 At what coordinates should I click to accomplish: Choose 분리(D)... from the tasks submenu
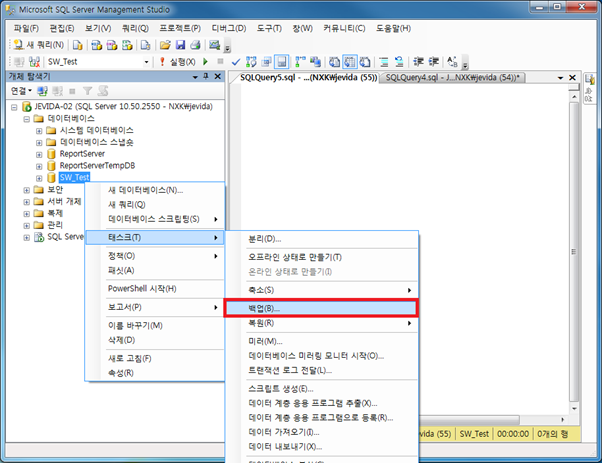pos(322,239)
